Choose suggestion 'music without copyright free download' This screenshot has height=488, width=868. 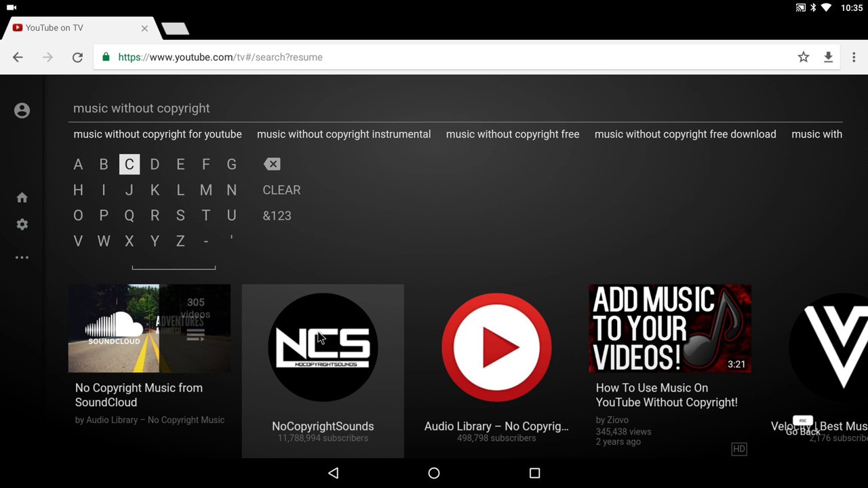click(685, 134)
